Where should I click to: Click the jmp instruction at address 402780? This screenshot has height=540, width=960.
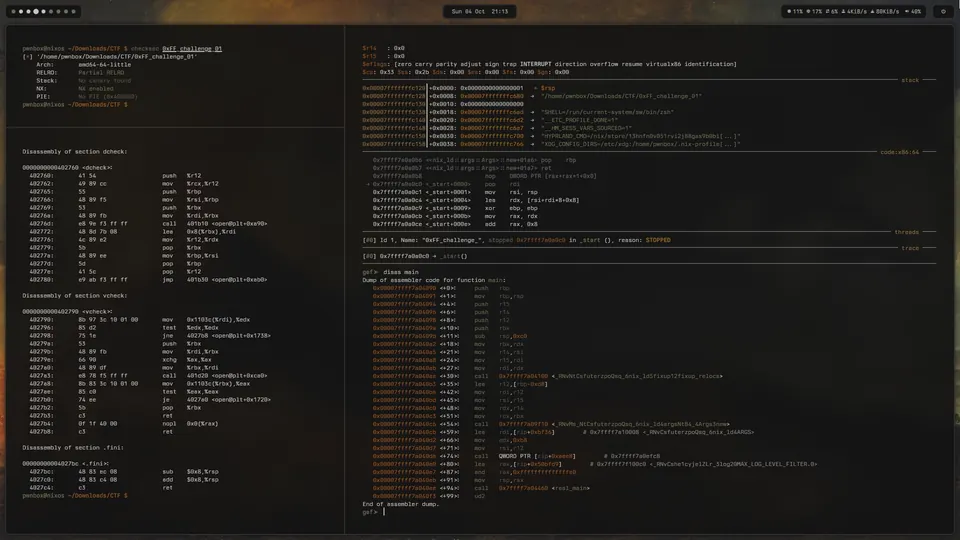[148, 279]
